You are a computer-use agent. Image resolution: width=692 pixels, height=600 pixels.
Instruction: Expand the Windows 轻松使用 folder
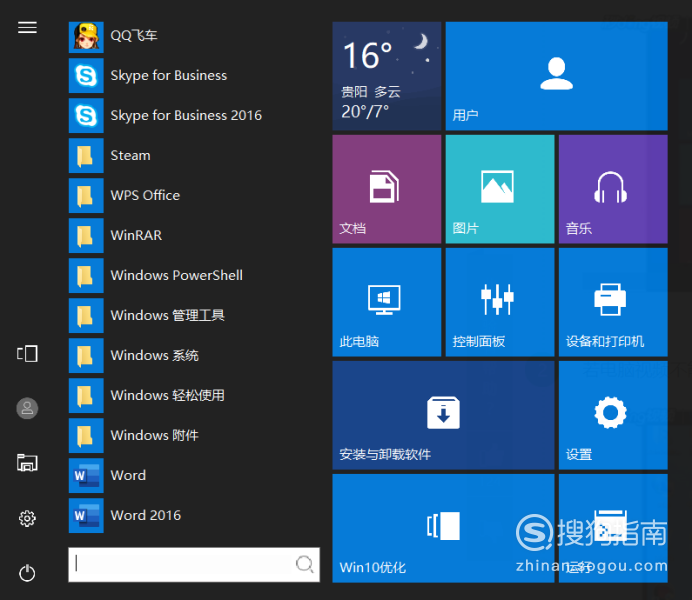86,395
